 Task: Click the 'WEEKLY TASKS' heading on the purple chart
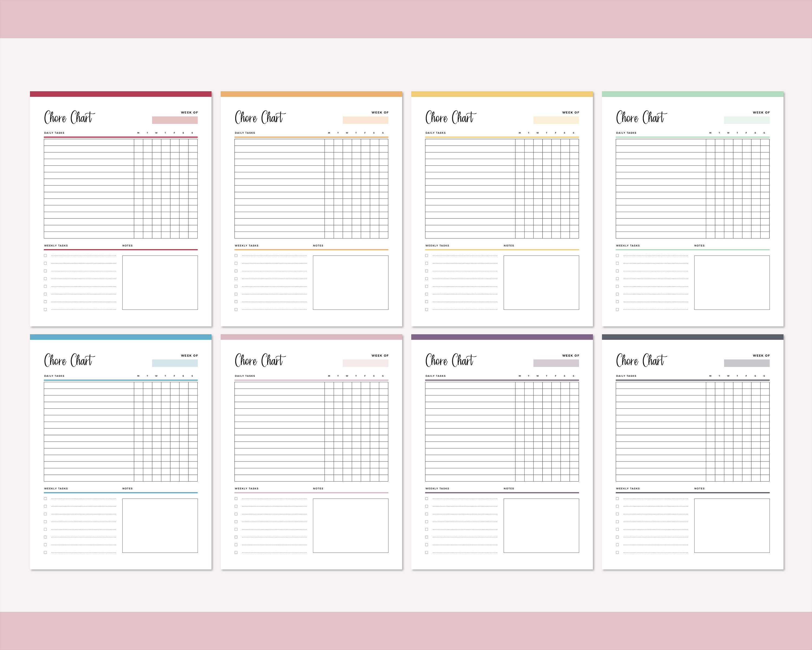click(x=437, y=488)
